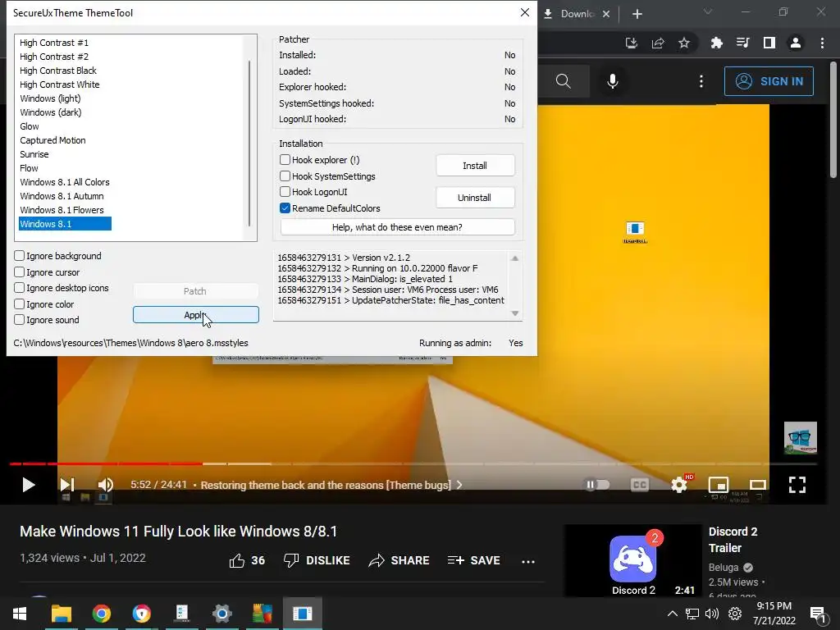Image resolution: width=840 pixels, height=630 pixels.
Task: Share this page icon in Chrome toolbar
Action: 658,43
